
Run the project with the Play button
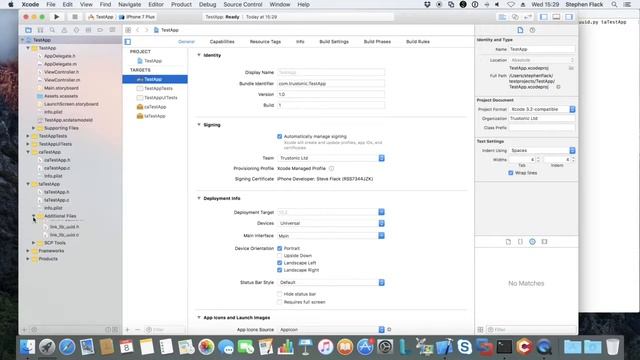coord(56,17)
